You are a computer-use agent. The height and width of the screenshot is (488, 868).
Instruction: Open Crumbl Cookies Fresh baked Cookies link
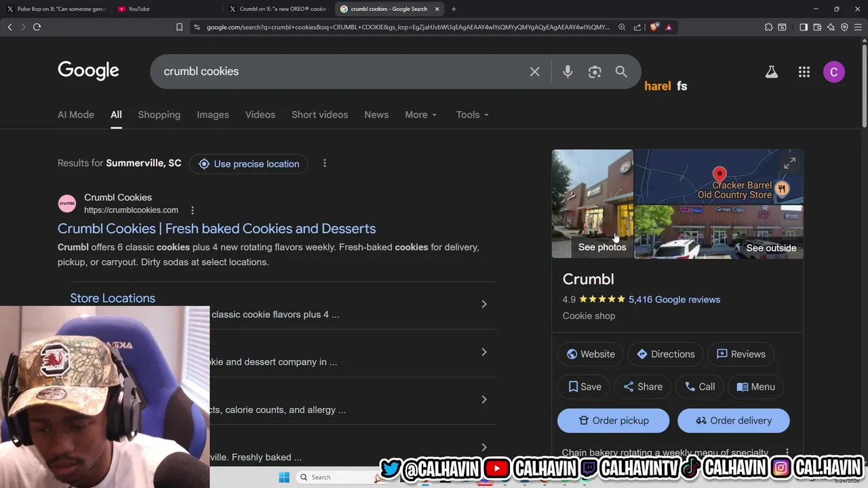[x=216, y=228]
